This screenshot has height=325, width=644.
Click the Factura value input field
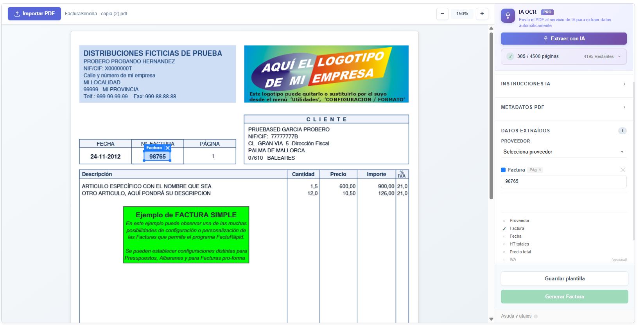[x=563, y=182]
